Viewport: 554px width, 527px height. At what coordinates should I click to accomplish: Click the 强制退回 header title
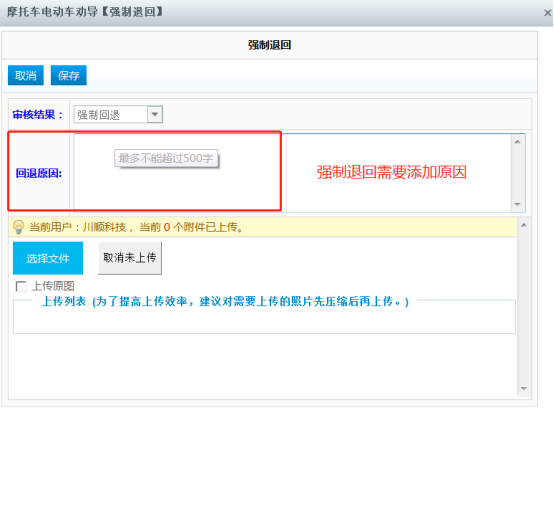[x=270, y=45]
